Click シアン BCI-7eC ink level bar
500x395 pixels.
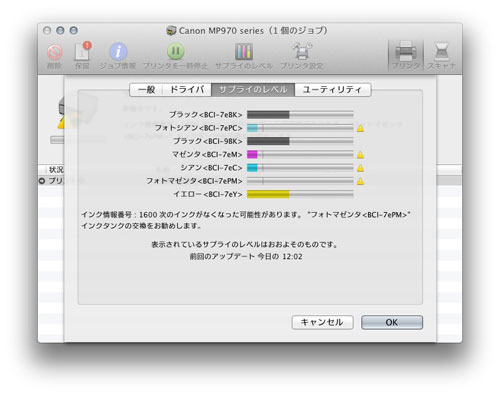tap(300, 168)
